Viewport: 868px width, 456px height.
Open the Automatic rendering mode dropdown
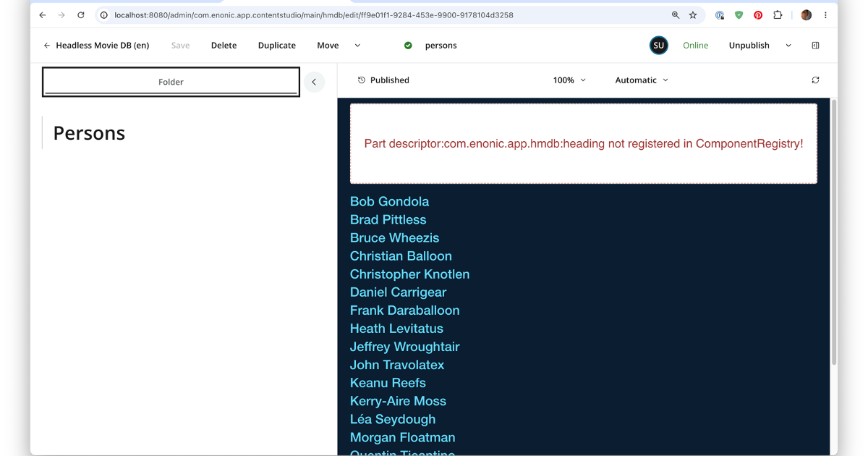coord(642,80)
